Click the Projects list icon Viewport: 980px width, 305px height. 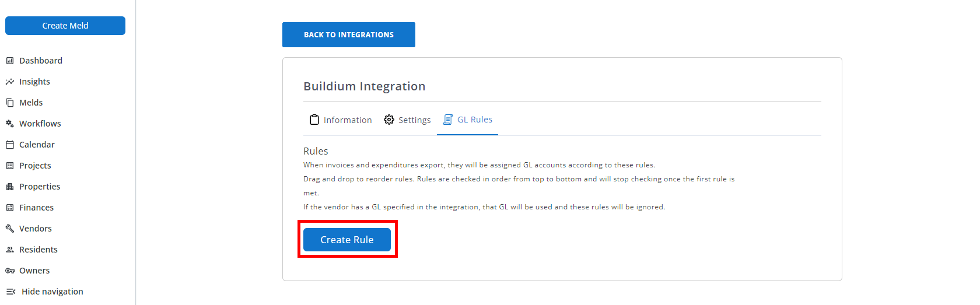point(10,166)
